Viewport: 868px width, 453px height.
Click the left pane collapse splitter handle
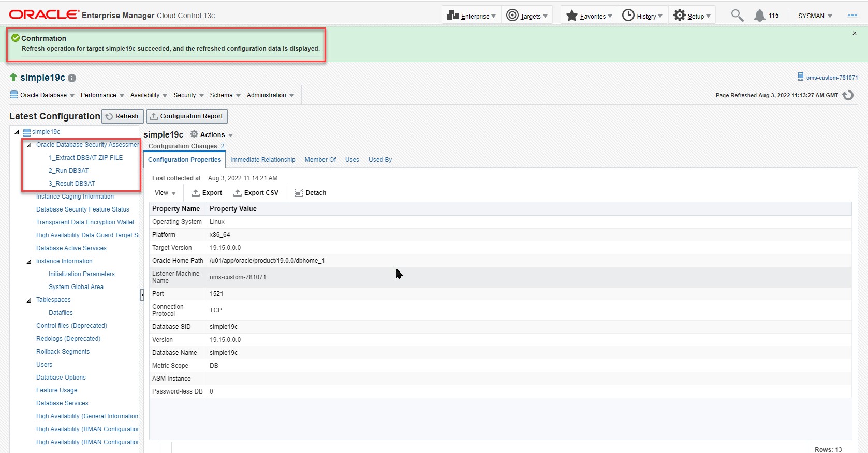point(142,295)
